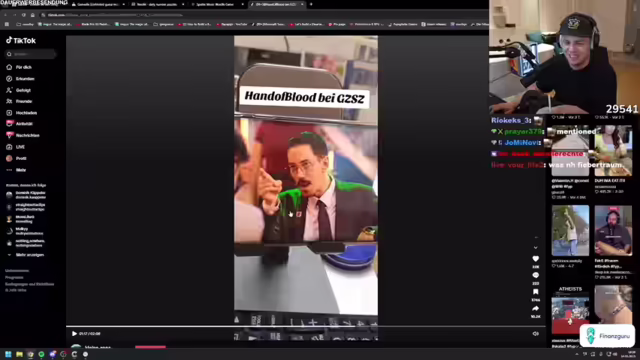Open the ATHEISTS video thumbnail

pos(570,310)
